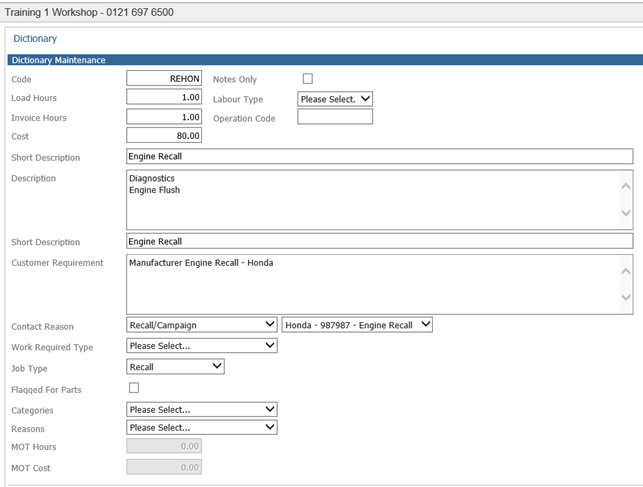Open the Dictionary link
The height and width of the screenshot is (487, 643).
pyautogui.click(x=35, y=39)
